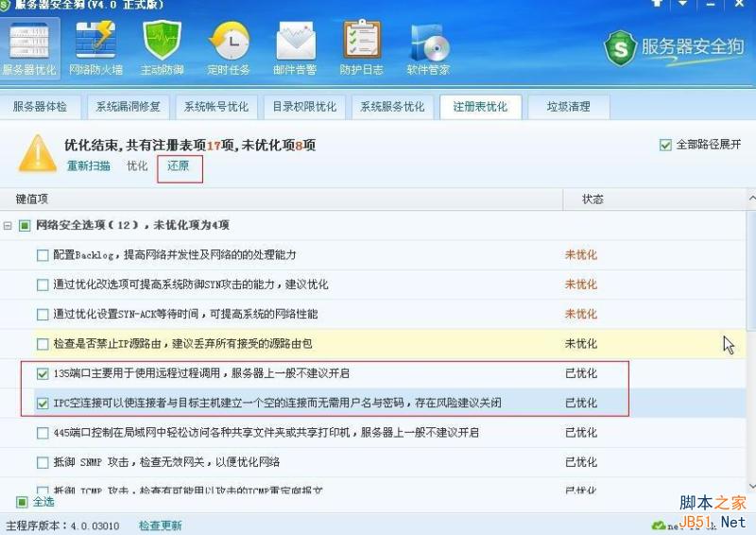Check the 抵御 SNMP 攻击 checkbox
The width and height of the screenshot is (756, 535).
pyautogui.click(x=43, y=462)
